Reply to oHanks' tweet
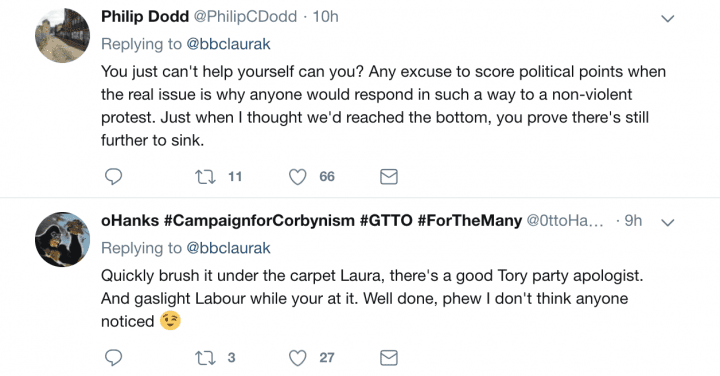 (x=113, y=358)
